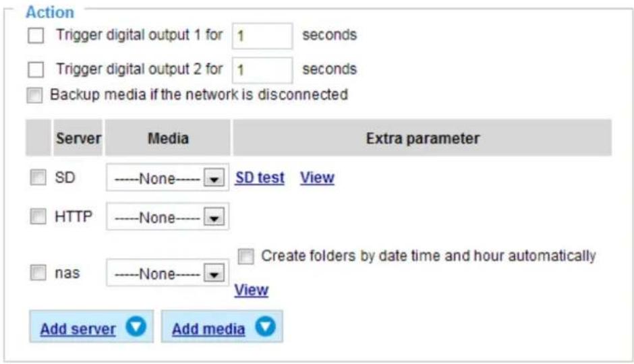This screenshot has height=364, width=634.
Task: Open the View link in the nas row
Action: tap(251, 290)
